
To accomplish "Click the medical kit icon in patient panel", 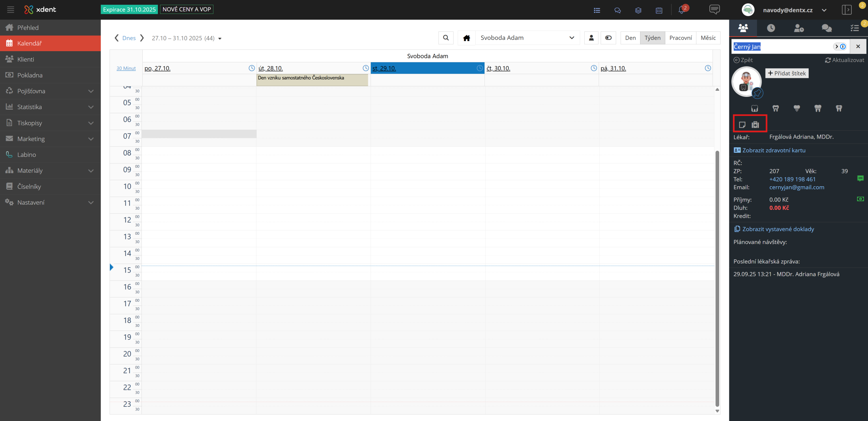I will [755, 125].
